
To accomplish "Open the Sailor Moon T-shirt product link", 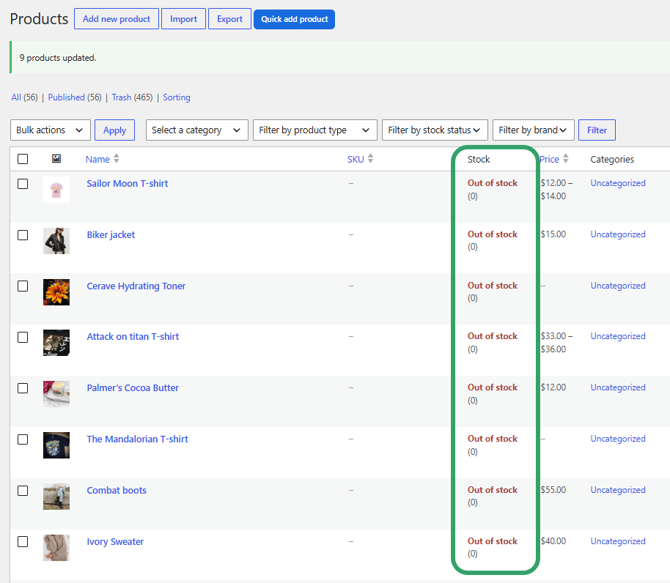I will (x=127, y=183).
